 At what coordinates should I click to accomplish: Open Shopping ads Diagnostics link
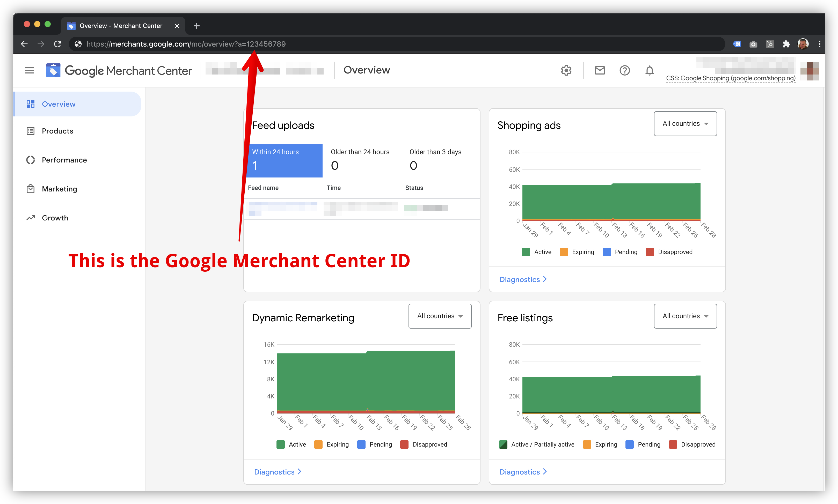523,279
